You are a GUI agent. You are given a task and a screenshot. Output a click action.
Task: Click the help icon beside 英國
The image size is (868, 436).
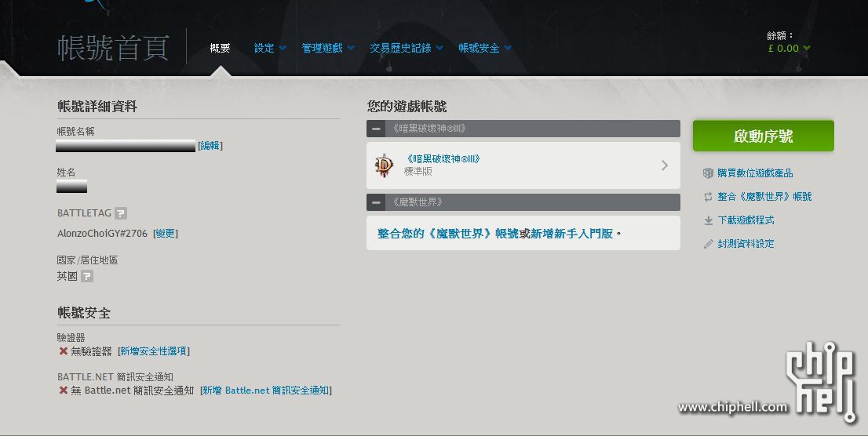(87, 276)
